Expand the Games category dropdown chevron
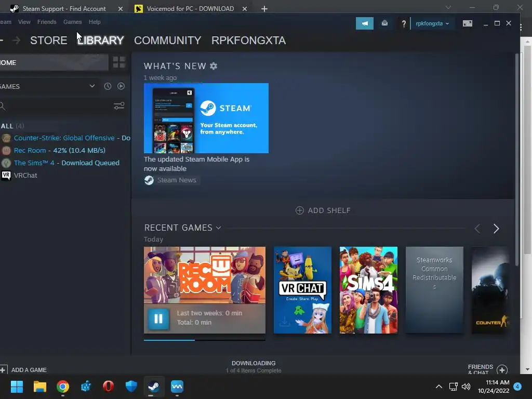Image resolution: width=532 pixels, height=399 pixels. tap(92, 86)
